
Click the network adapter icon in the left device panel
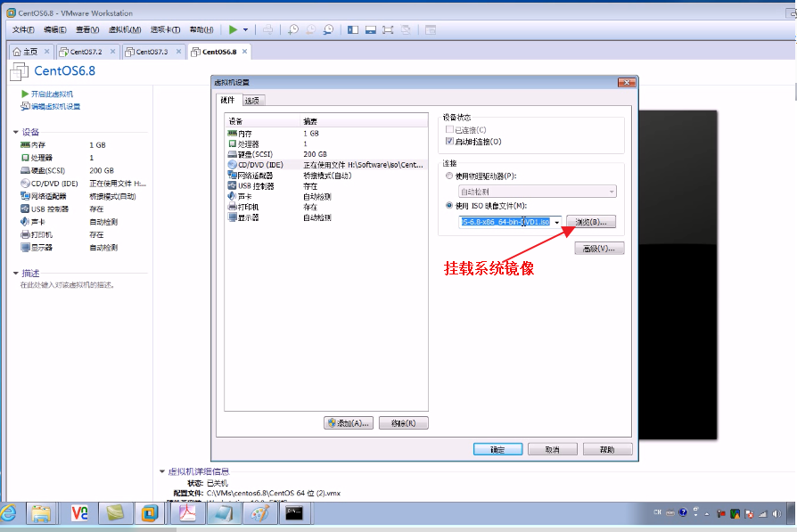[x=25, y=196]
